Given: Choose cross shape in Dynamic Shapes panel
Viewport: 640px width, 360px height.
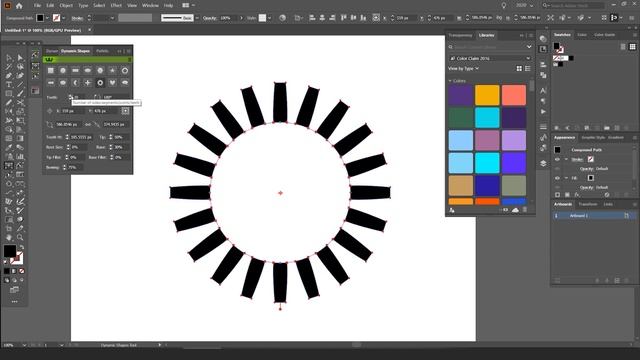Looking at the screenshot, I should pos(88,83).
